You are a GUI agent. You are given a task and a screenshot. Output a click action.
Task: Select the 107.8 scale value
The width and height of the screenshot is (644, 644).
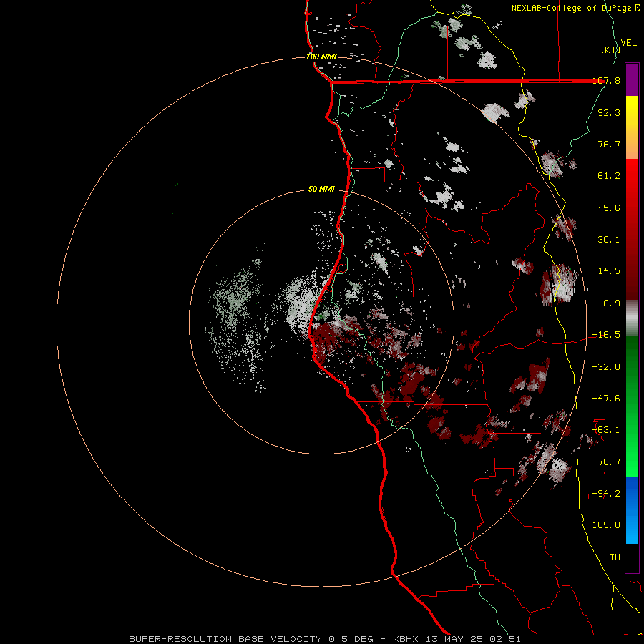click(x=606, y=81)
